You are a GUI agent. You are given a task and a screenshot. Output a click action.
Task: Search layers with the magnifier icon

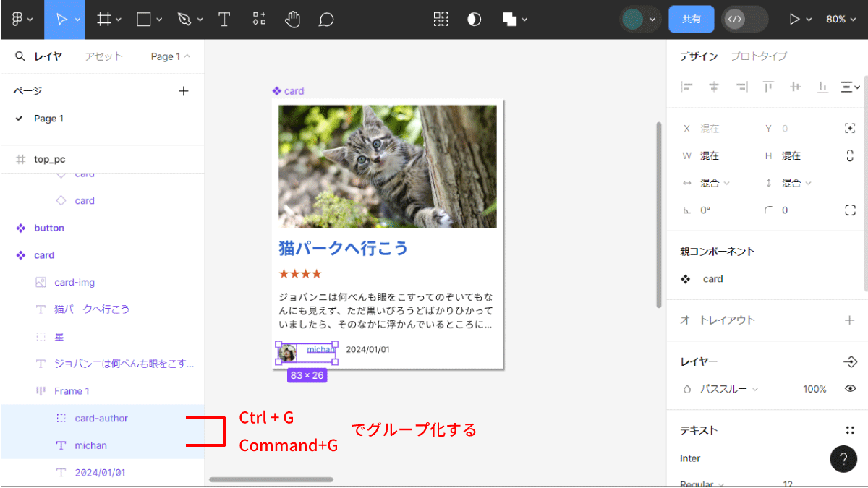(x=20, y=56)
